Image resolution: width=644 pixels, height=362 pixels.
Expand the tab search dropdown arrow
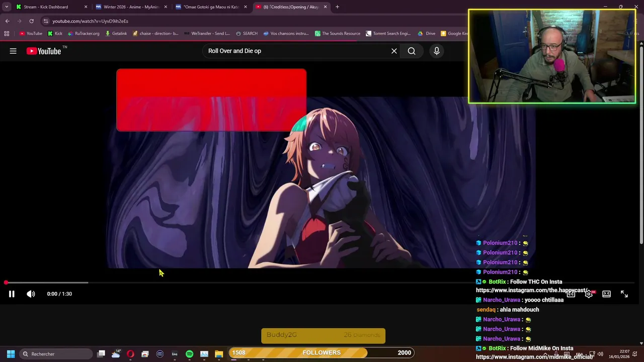click(x=7, y=7)
